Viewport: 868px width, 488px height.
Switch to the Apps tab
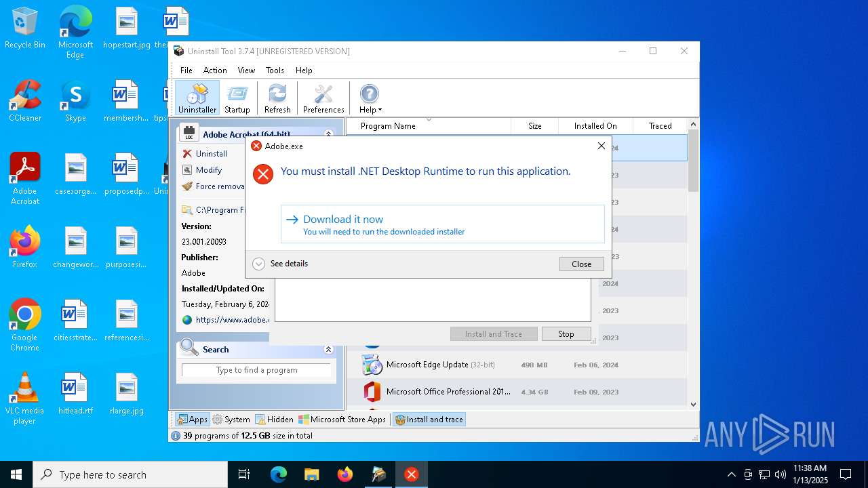pyautogui.click(x=192, y=420)
